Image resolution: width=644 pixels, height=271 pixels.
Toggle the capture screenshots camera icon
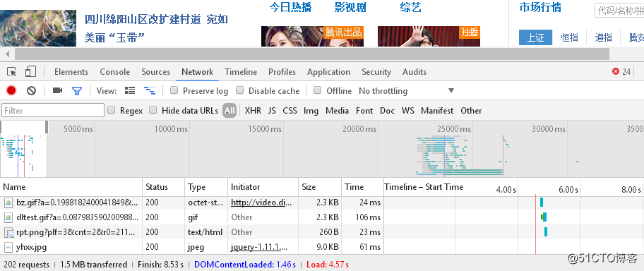click(x=57, y=91)
